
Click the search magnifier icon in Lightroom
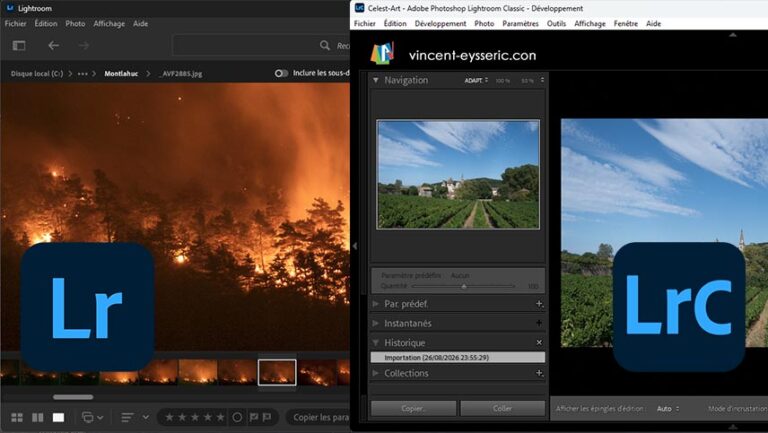pyautogui.click(x=325, y=46)
